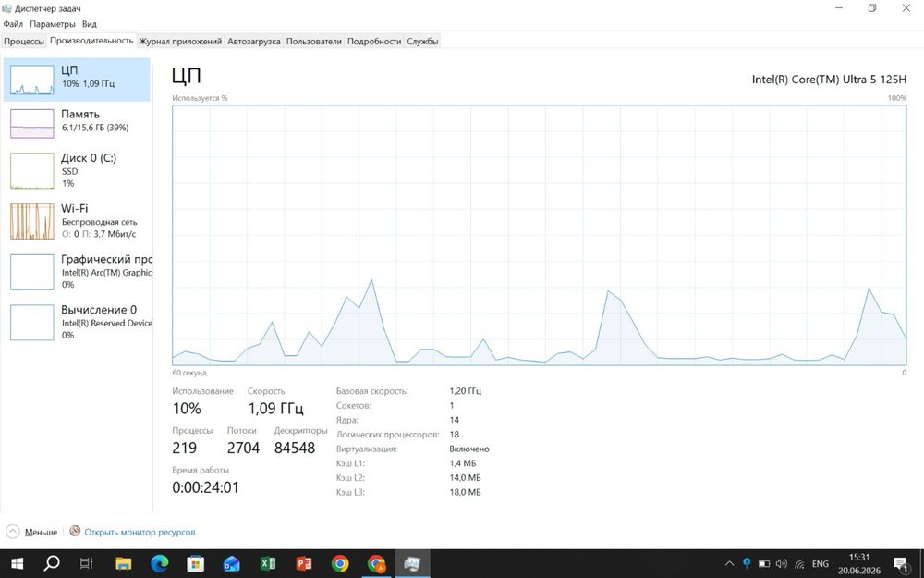Viewport: 924px width, 578px height.
Task: Open the Windows Start menu
Action: click(x=17, y=564)
